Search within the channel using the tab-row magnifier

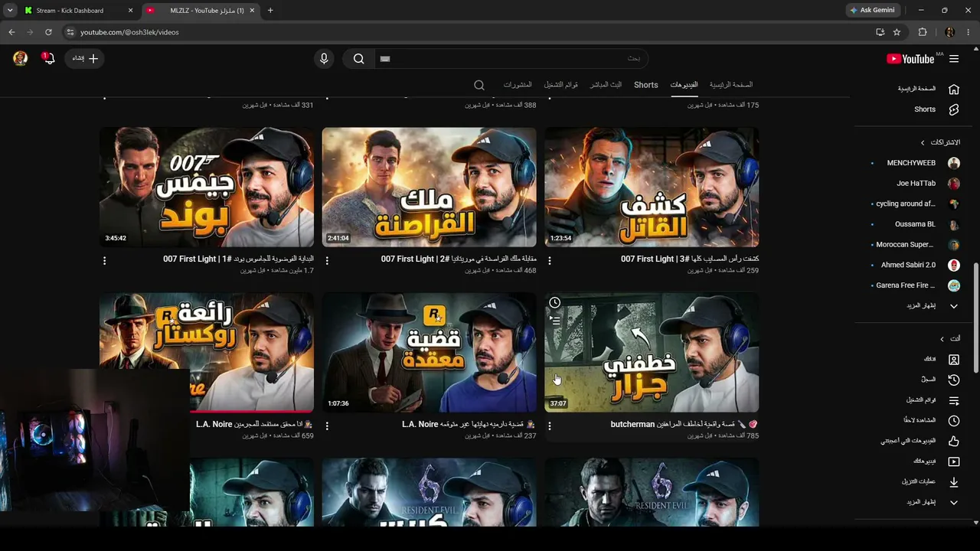pyautogui.click(x=479, y=85)
